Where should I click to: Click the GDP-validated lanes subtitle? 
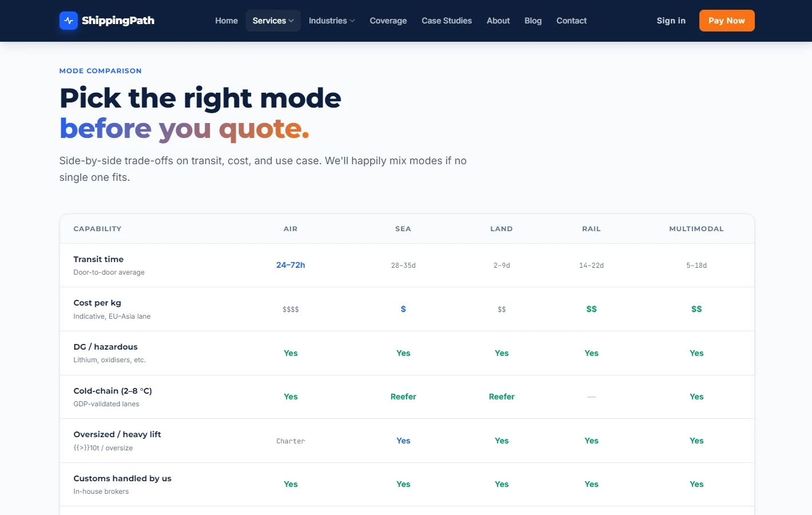[x=106, y=404]
